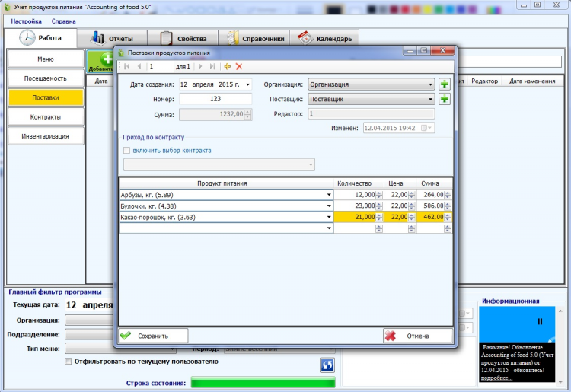Pause the information panel ticker

(540, 321)
